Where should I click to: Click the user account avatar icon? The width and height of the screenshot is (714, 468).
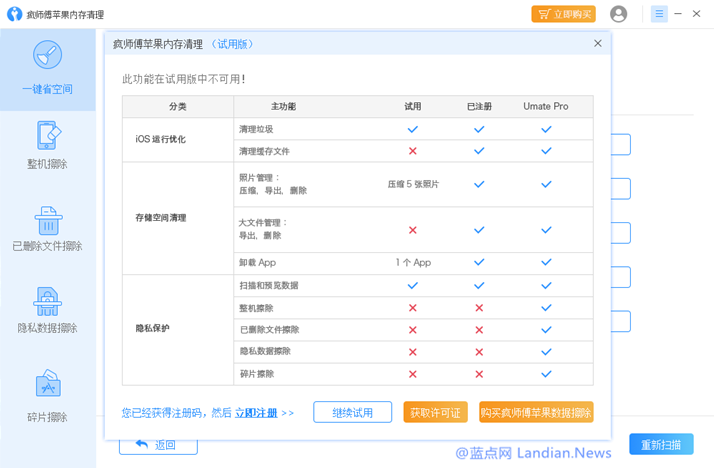pyautogui.click(x=619, y=14)
